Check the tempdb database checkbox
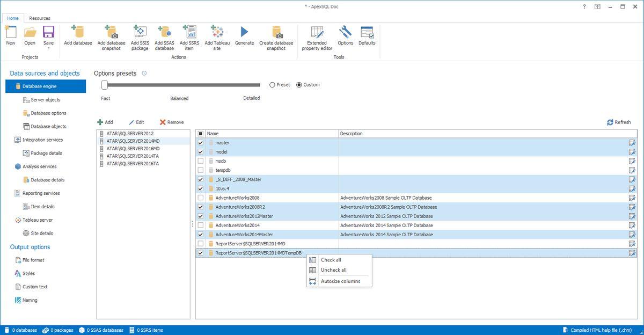Screen dimensions: 644x335 [201, 170]
